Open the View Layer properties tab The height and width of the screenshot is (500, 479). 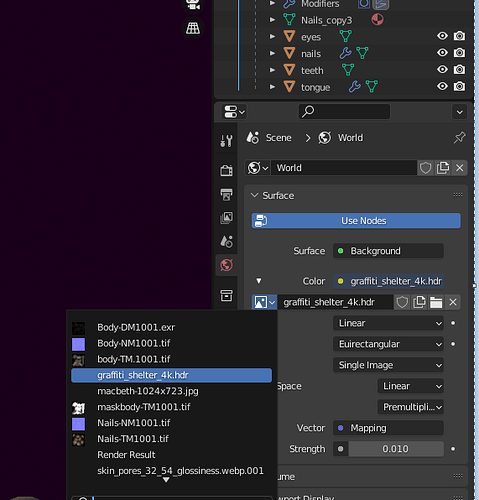[x=226, y=218]
